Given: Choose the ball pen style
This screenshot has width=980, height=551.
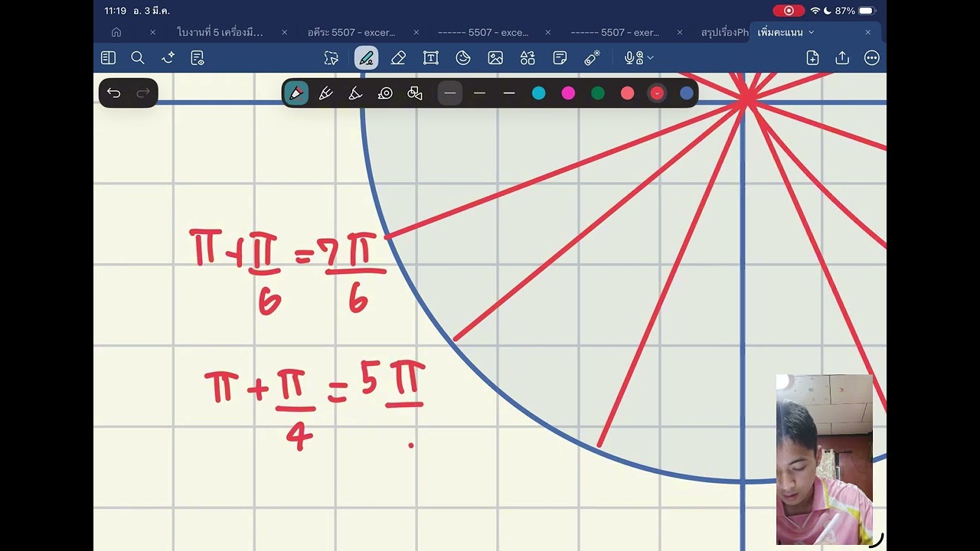Looking at the screenshot, I should coord(326,93).
